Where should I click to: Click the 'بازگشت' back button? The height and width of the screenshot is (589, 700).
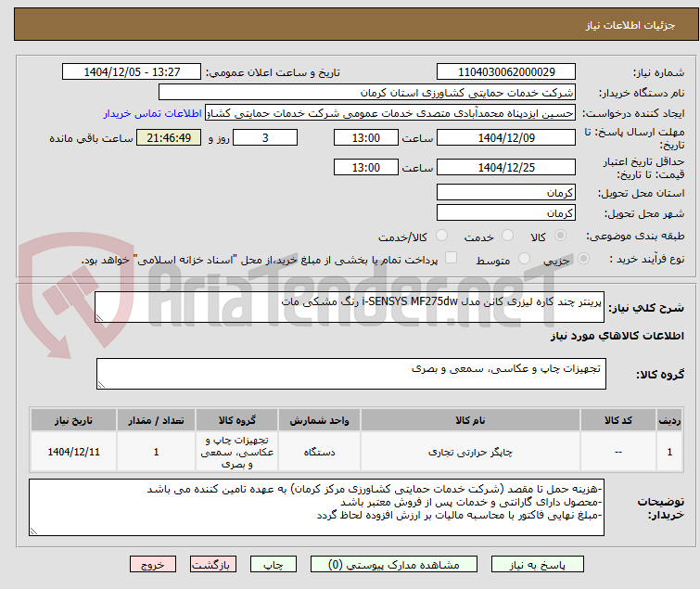(x=213, y=565)
